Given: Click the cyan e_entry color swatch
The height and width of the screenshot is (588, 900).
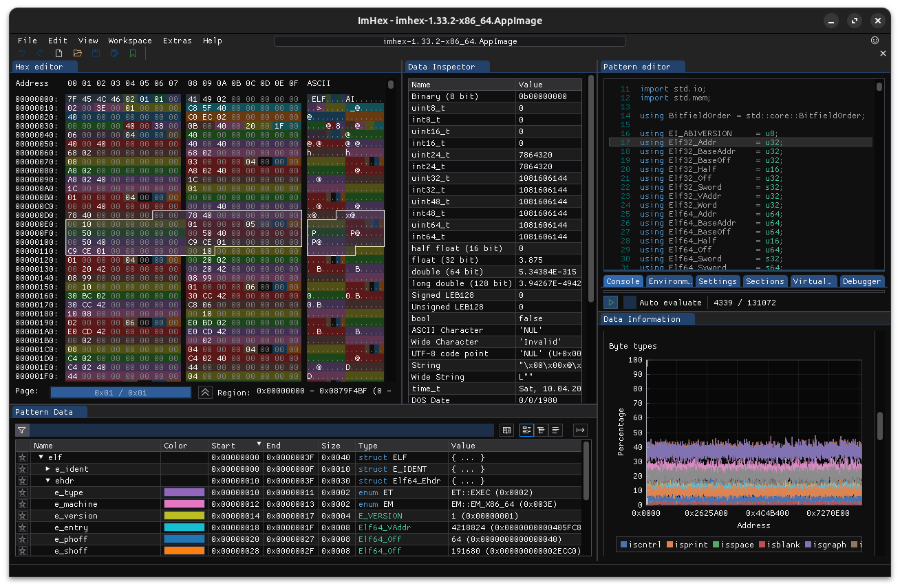Looking at the screenshot, I should pyautogui.click(x=184, y=527).
